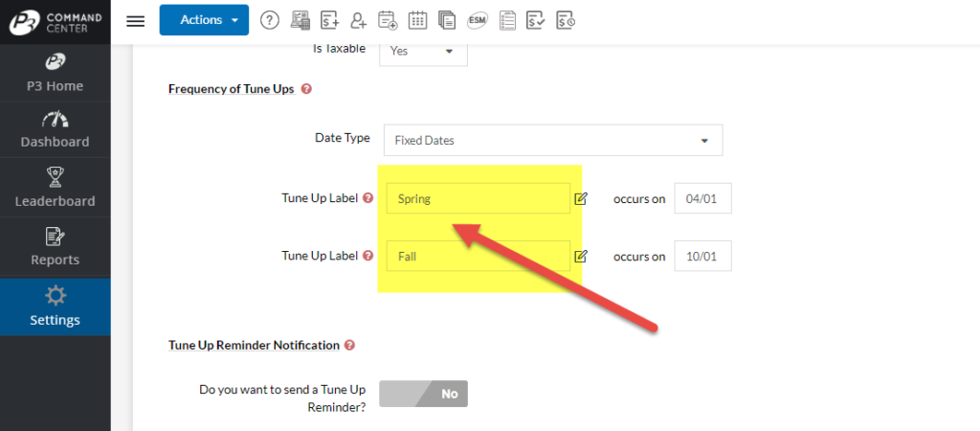Image resolution: width=980 pixels, height=431 pixels.
Task: Click the edit icon beside Fall label
Action: pyautogui.click(x=581, y=257)
